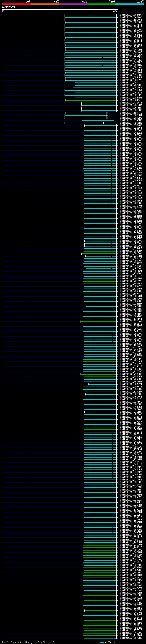Open hit UniRef100_A1CD95

[x=131, y=371]
